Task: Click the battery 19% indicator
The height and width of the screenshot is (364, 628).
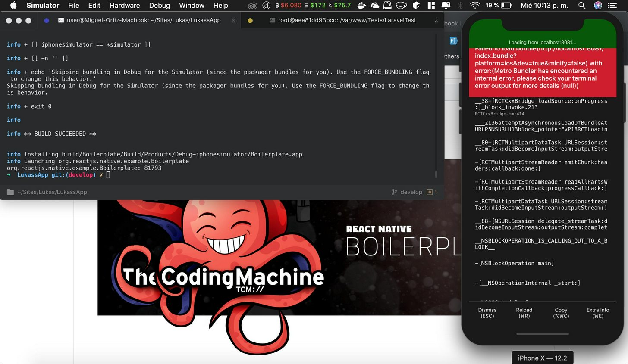Action: point(499,6)
